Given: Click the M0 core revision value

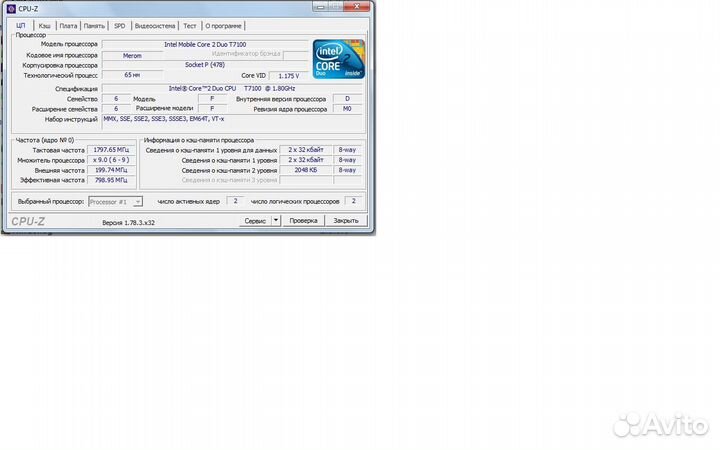Looking at the screenshot, I should pos(347,109).
